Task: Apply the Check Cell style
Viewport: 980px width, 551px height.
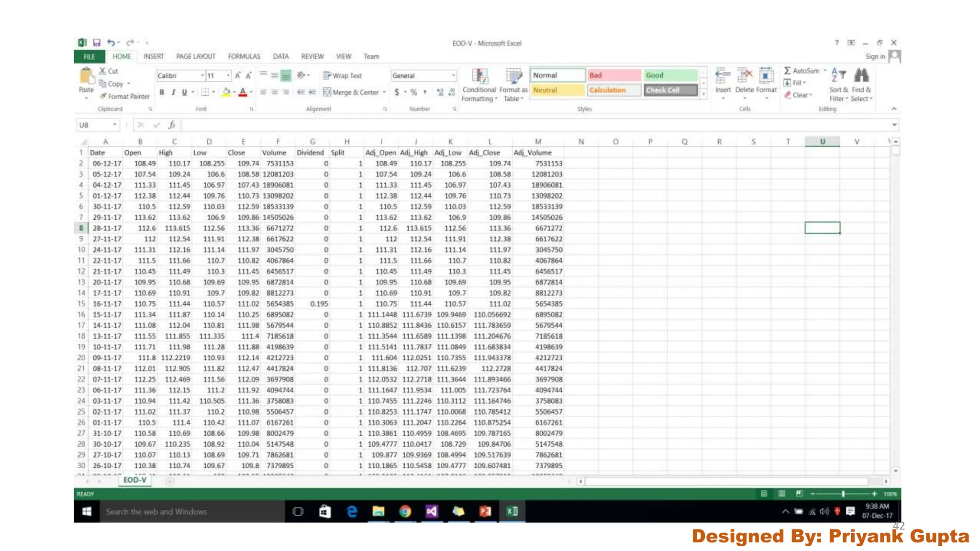Action: [x=670, y=90]
